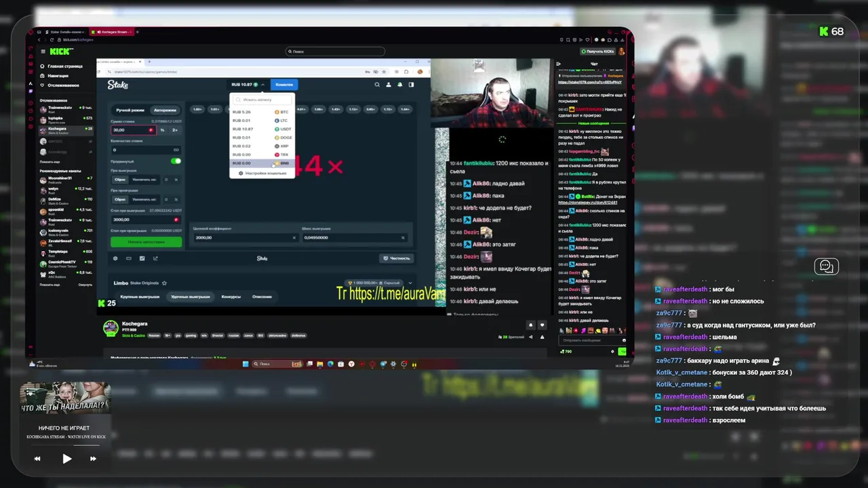Click the bet amount field showing 30,00
Screen dimensions: 868x488
133,130
